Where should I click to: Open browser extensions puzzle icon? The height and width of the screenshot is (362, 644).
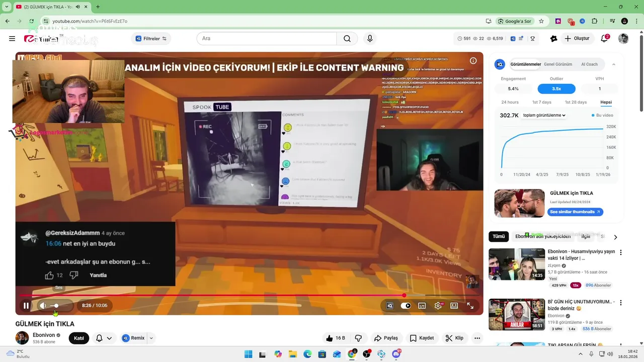pos(595,21)
